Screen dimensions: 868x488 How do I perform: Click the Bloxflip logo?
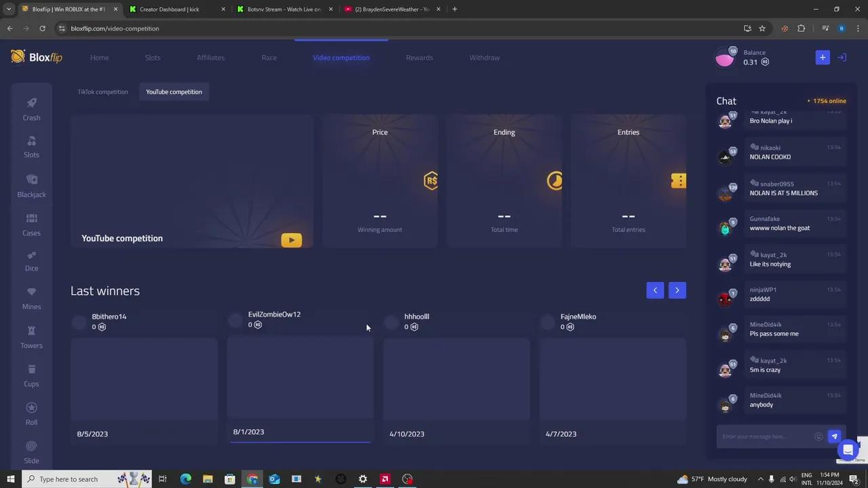coord(37,57)
